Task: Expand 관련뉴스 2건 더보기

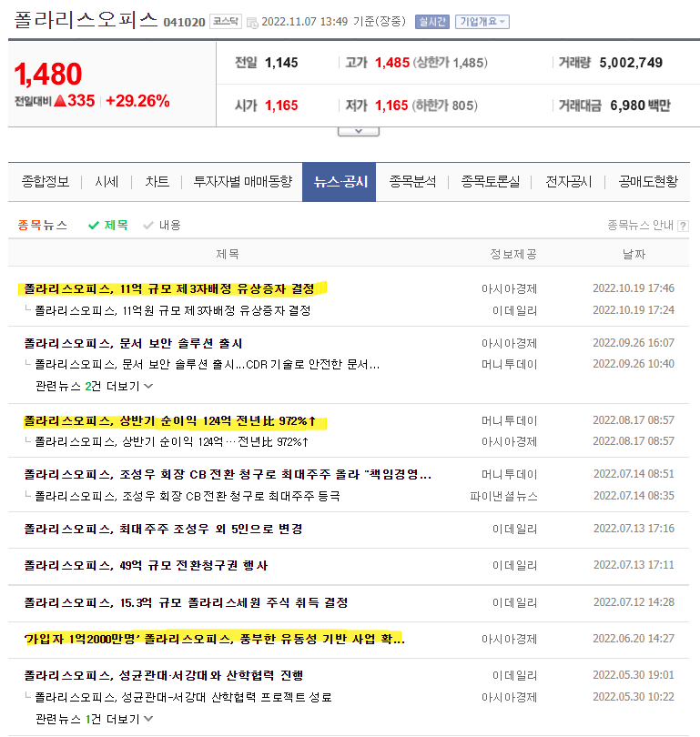Action: click(x=94, y=387)
